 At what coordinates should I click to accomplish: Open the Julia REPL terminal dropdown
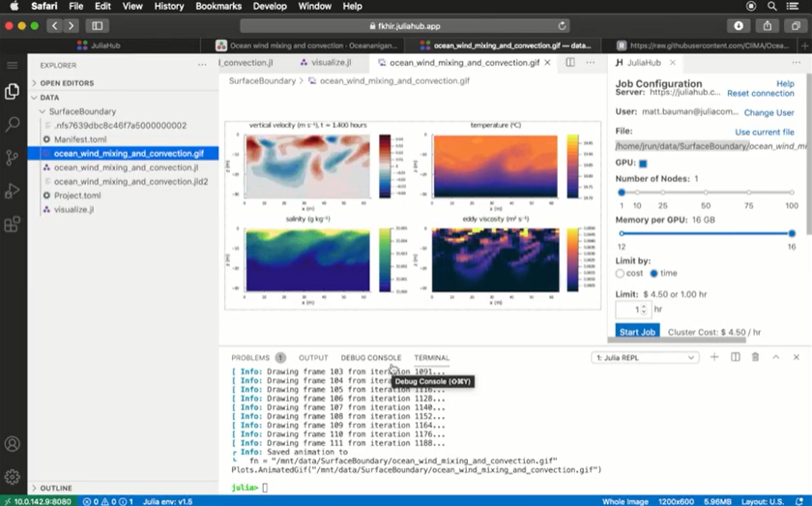pos(646,357)
